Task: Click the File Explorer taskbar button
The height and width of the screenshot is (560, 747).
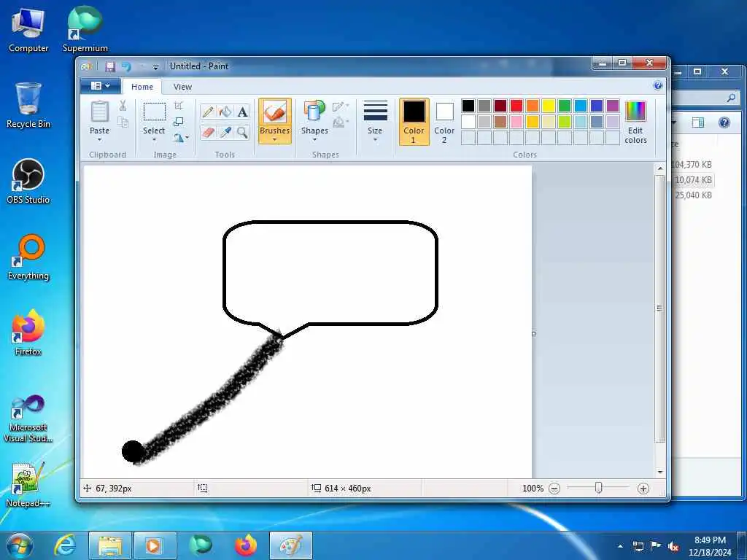Action: (110, 545)
